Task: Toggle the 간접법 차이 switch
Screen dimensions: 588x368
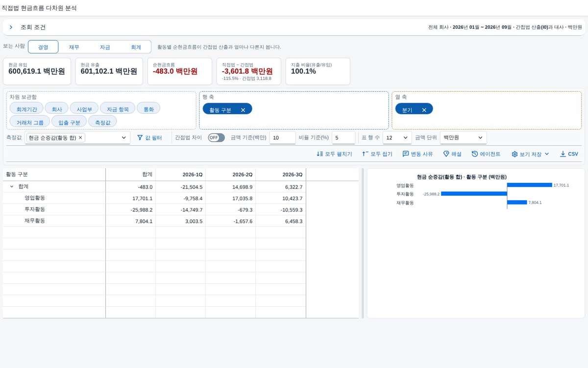Action: tap(216, 138)
